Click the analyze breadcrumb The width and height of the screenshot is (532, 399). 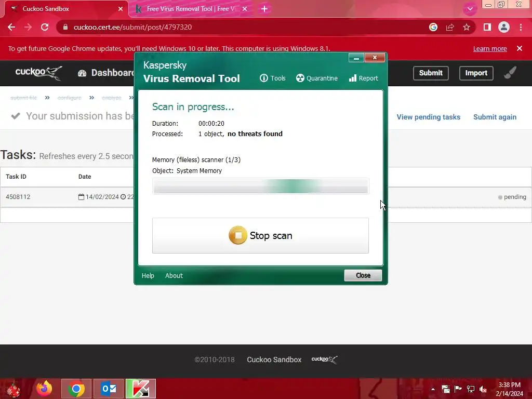click(111, 98)
